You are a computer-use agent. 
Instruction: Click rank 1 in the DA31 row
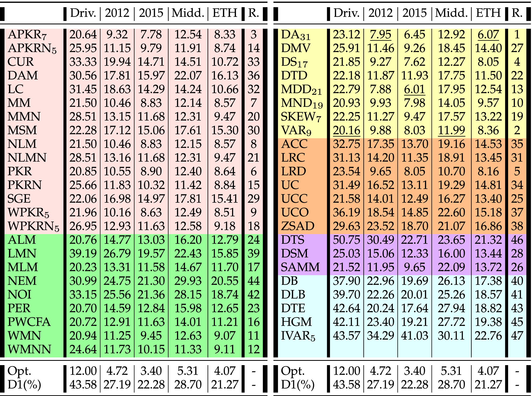click(517, 34)
